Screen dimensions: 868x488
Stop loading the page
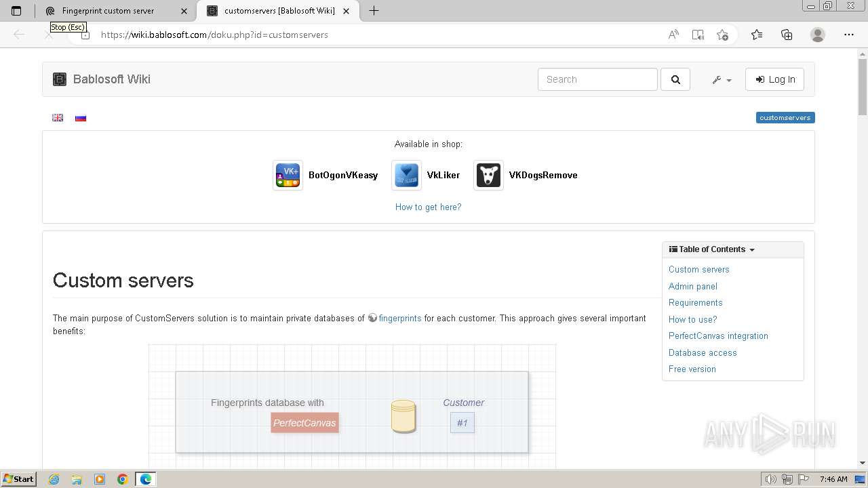pos(48,35)
